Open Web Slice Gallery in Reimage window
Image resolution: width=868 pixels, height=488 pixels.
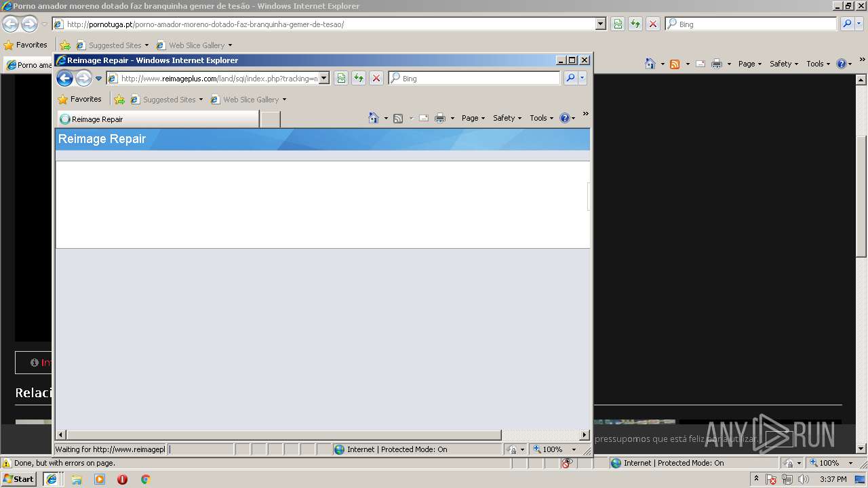(248, 100)
